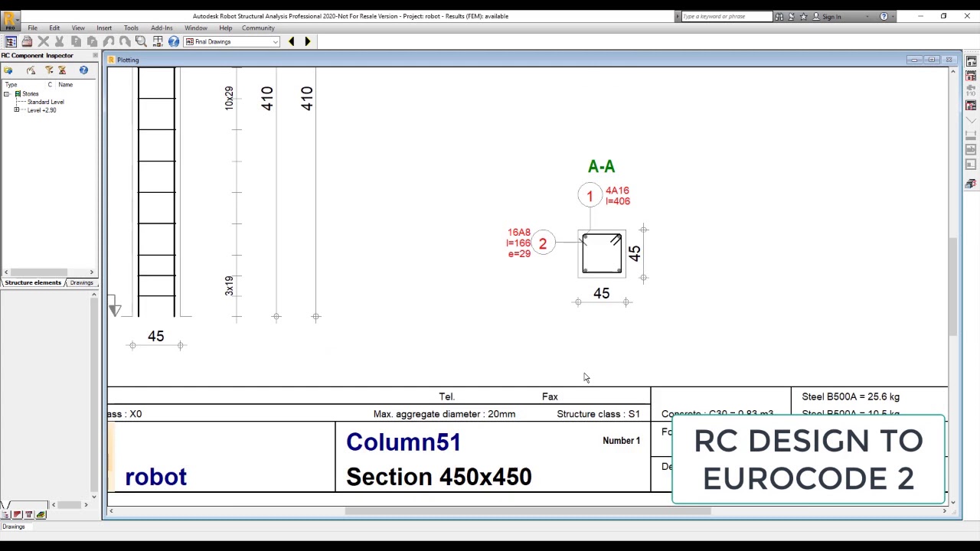The width and height of the screenshot is (980, 551).
Task: Click the Print toolbar icon
Action: tap(28, 41)
